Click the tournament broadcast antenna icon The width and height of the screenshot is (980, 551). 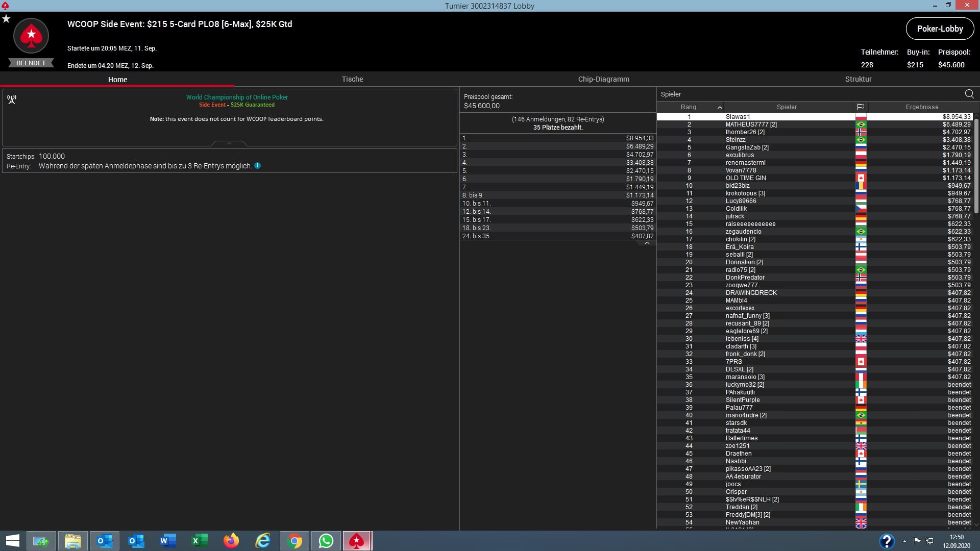12,99
